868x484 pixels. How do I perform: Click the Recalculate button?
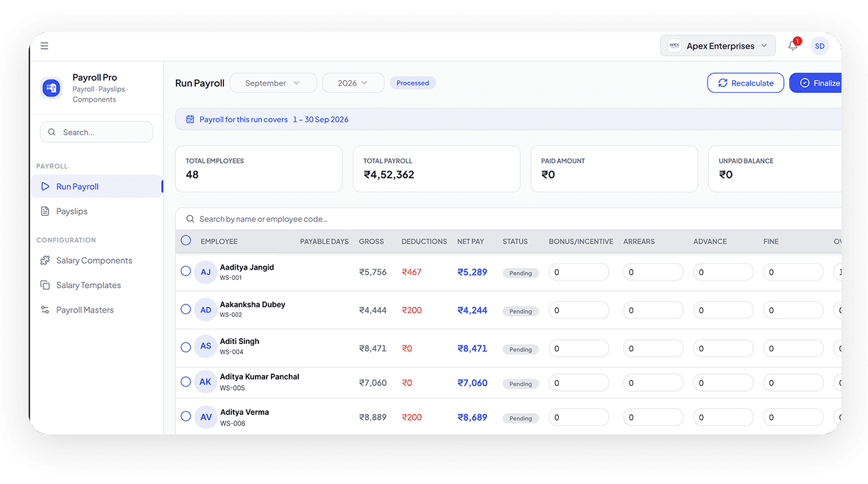(745, 83)
